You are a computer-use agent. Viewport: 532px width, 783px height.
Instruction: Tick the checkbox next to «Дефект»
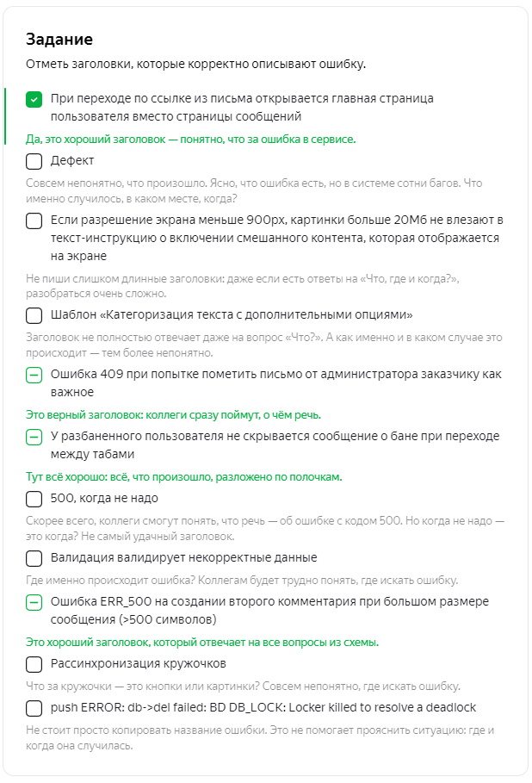(x=34, y=161)
